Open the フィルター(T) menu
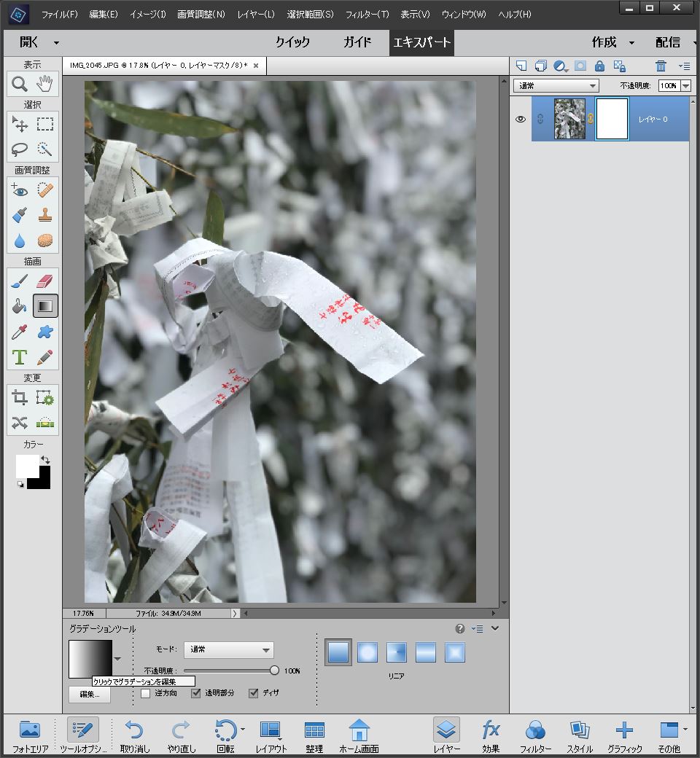 pyautogui.click(x=367, y=15)
